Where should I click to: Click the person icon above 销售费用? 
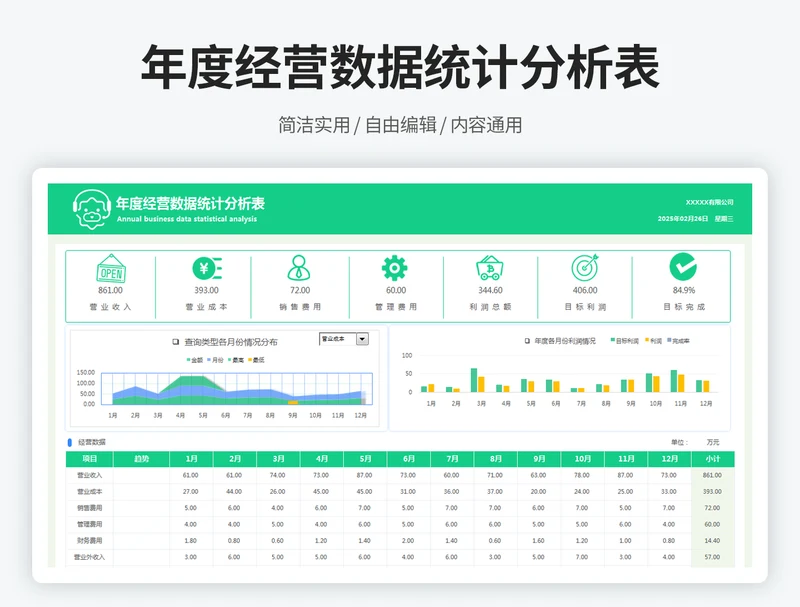[299, 268]
